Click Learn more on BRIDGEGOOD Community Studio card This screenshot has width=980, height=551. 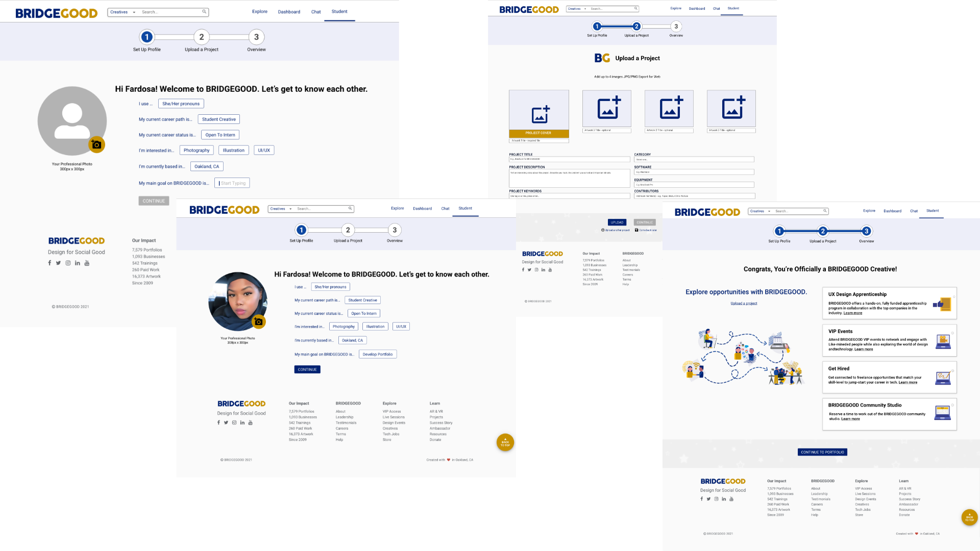pyautogui.click(x=850, y=419)
